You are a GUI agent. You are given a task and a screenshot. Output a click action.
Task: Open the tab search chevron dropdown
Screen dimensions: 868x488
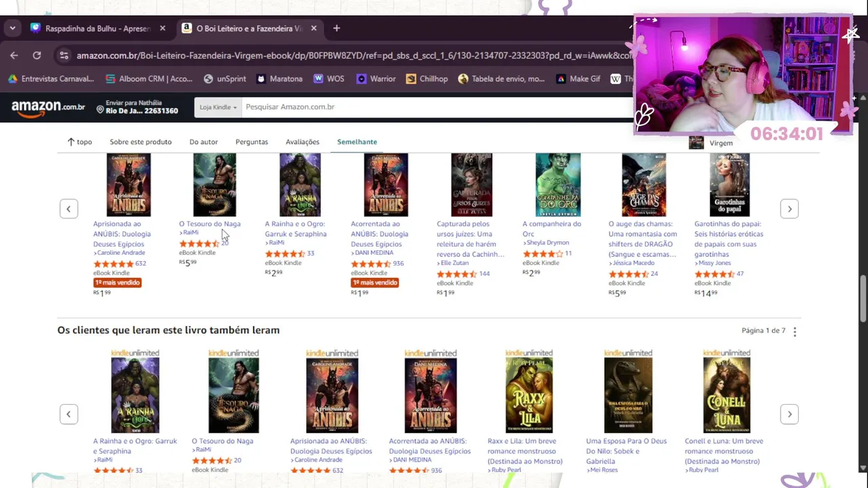click(x=12, y=28)
